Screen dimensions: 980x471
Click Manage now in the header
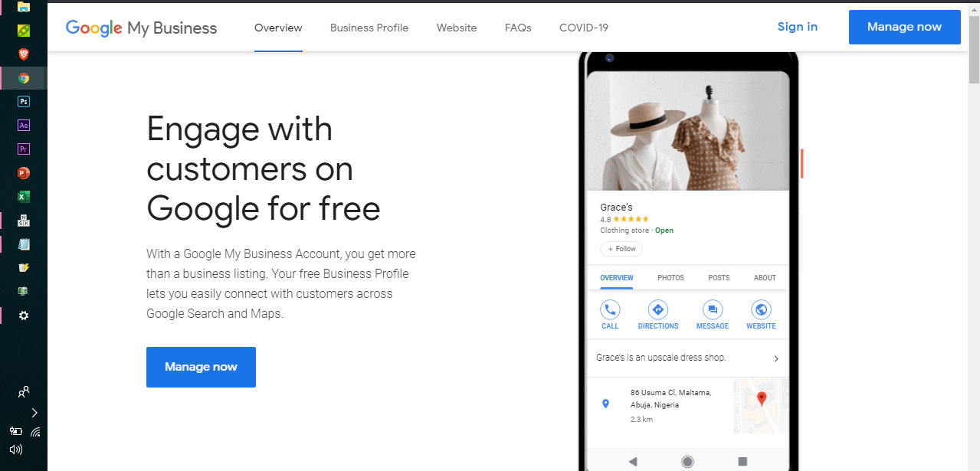tap(904, 27)
